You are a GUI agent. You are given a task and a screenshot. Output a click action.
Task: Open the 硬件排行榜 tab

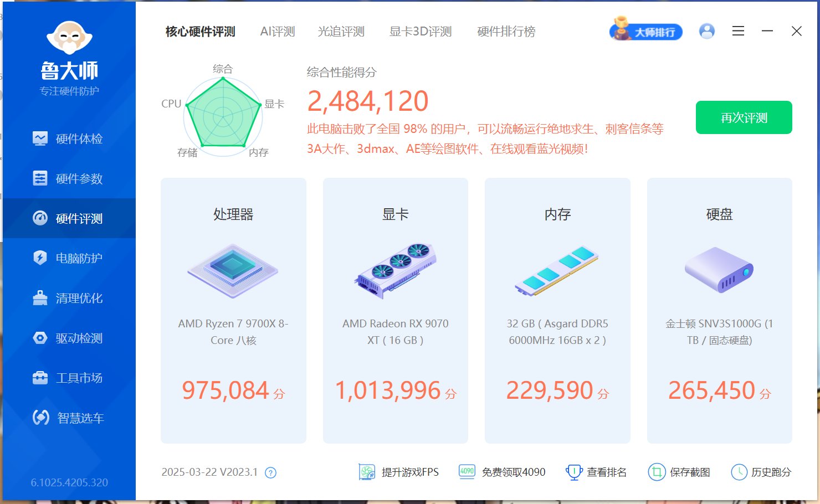(x=505, y=32)
